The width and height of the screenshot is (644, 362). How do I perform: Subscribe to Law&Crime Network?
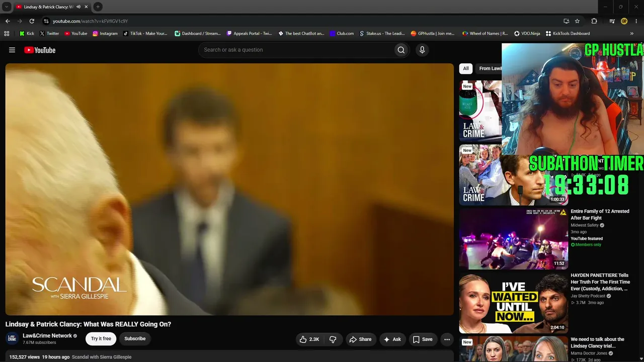point(135,339)
